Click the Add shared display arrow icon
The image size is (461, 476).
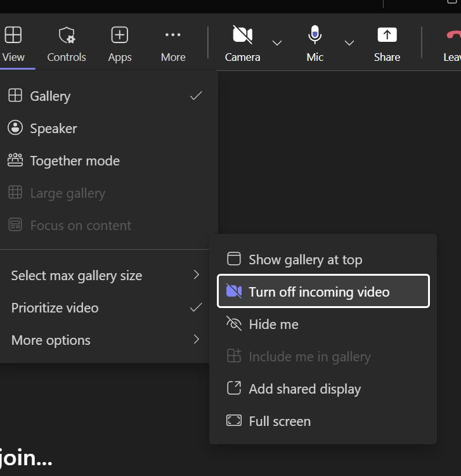[x=234, y=388]
